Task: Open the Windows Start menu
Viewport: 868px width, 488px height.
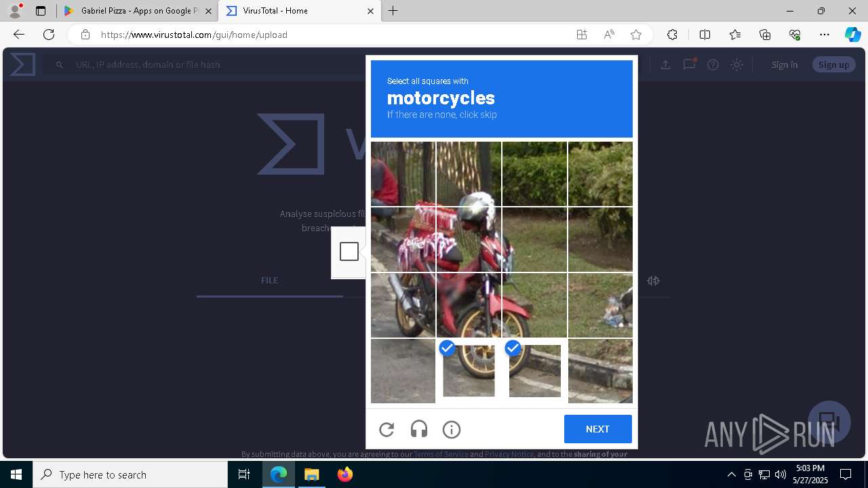Action: pyautogui.click(x=16, y=474)
